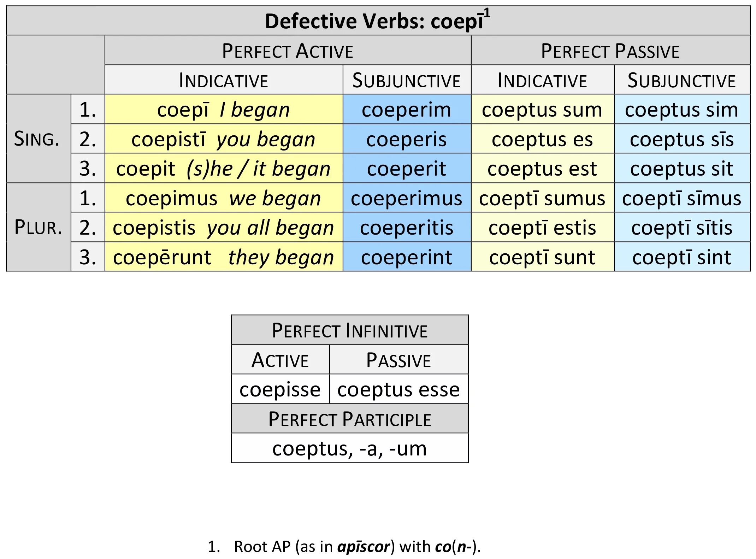Click the Plur. row label
Screen dimensions: 756x559
tap(38, 227)
